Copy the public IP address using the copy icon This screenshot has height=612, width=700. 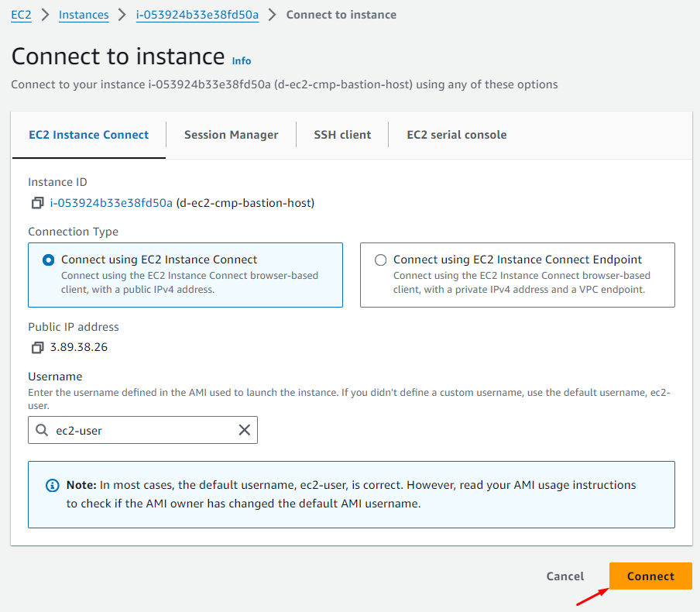pos(37,347)
